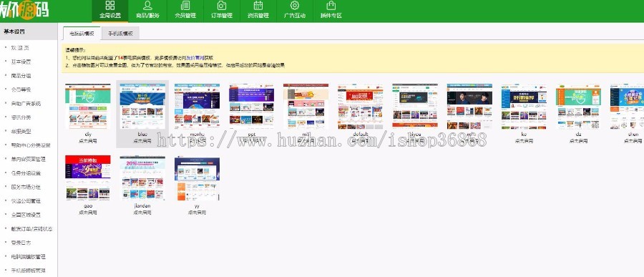Open 任务分组设置 in the sidebar
Screen dimensions: 644x277
pyautogui.click(x=26, y=173)
